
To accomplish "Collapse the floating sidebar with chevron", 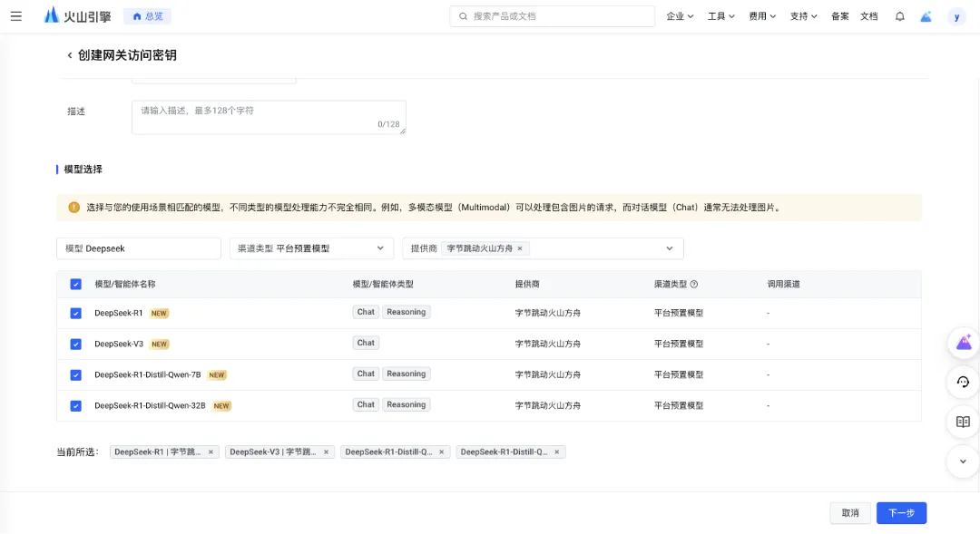I will (x=963, y=461).
